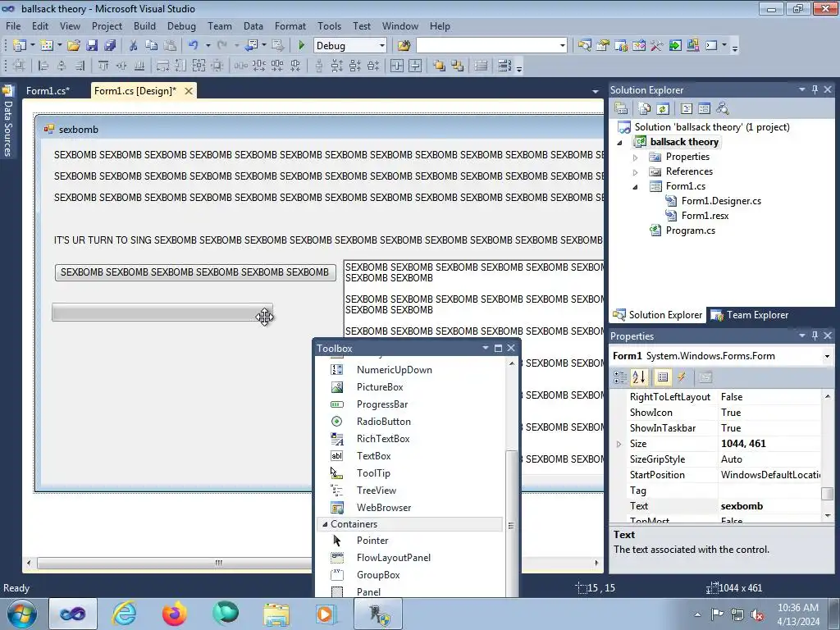The height and width of the screenshot is (630, 840).
Task: Pin the Solution Explorer panel
Action: (815, 89)
